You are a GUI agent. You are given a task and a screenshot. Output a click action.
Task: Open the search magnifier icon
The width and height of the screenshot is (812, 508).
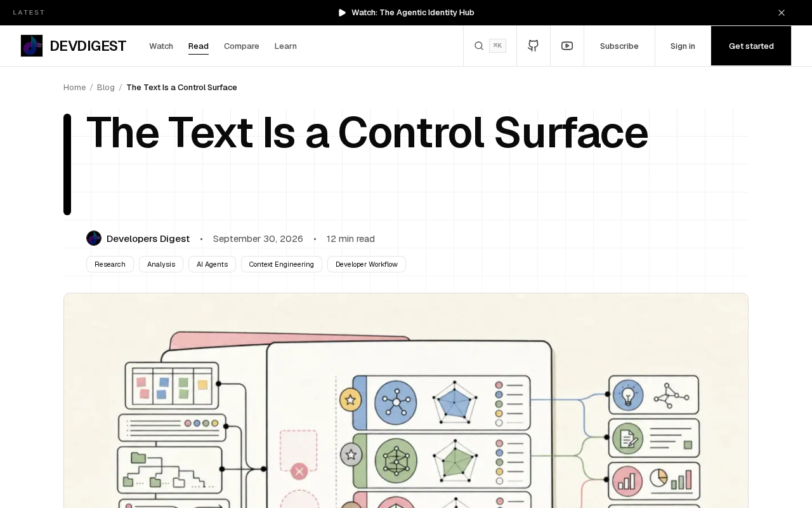pos(479,46)
